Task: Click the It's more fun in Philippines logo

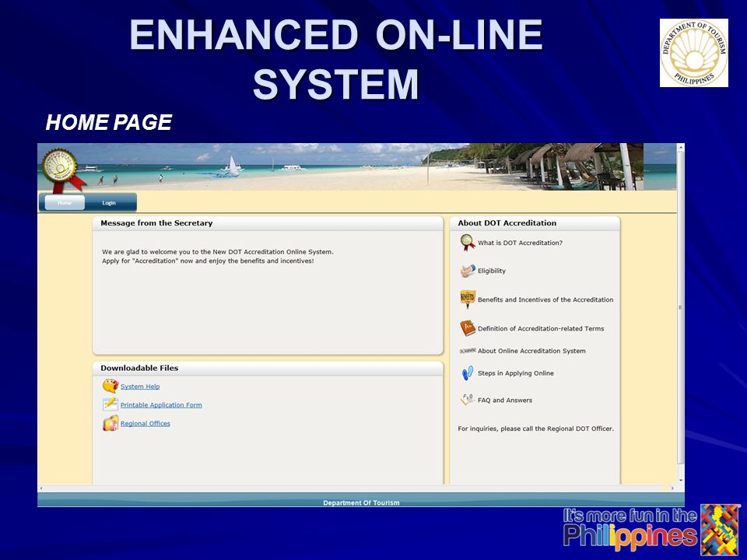Action: [652, 530]
